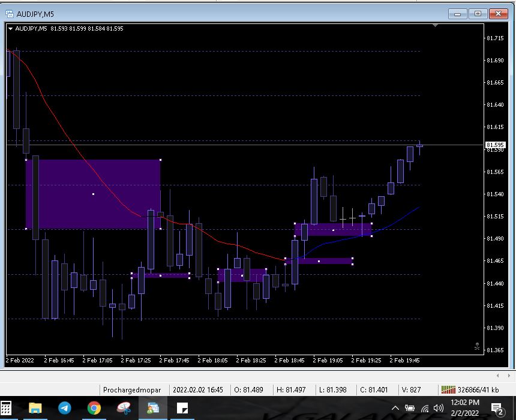Open the Wi-Fi network tray icon
This screenshot has width=516, height=420.
click(x=425, y=409)
